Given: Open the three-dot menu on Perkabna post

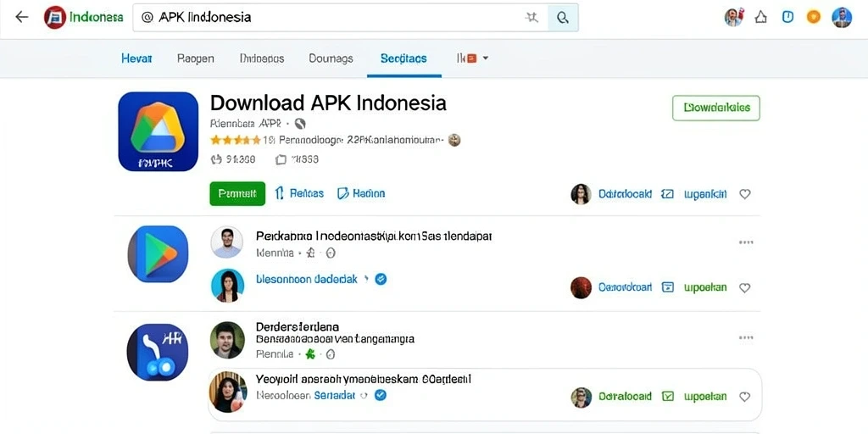Looking at the screenshot, I should click(x=746, y=242).
